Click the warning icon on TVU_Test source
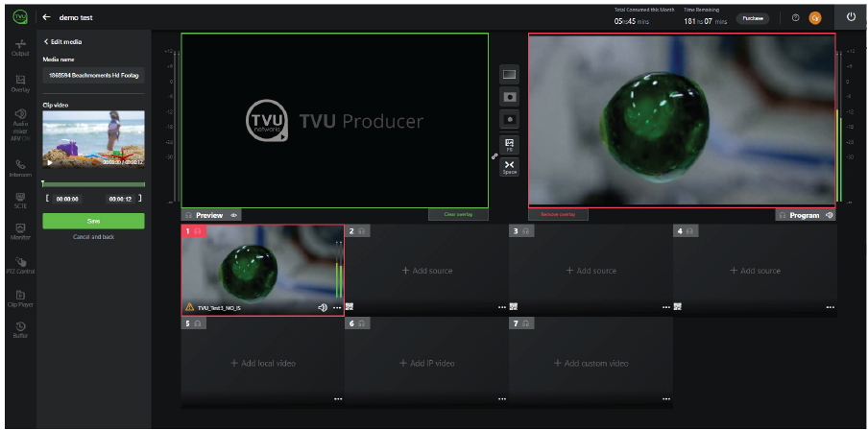 click(190, 307)
